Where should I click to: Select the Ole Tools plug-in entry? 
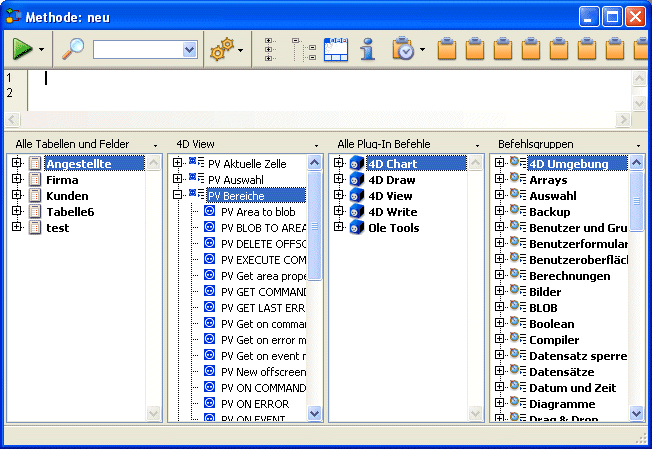coord(392,228)
